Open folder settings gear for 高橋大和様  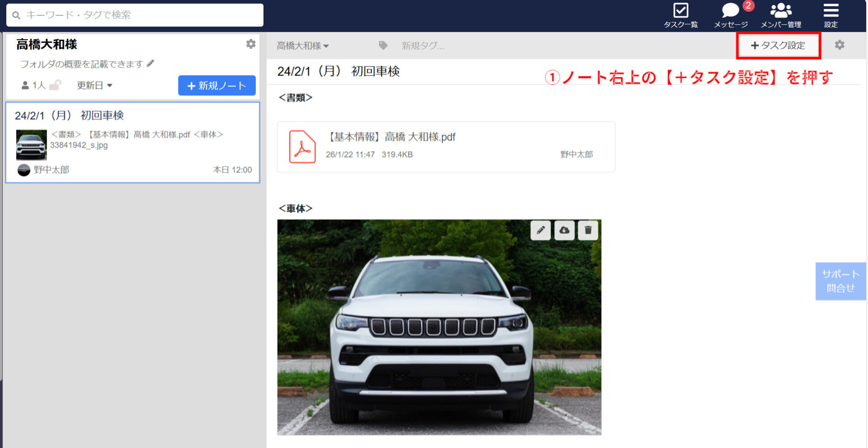[x=251, y=44]
